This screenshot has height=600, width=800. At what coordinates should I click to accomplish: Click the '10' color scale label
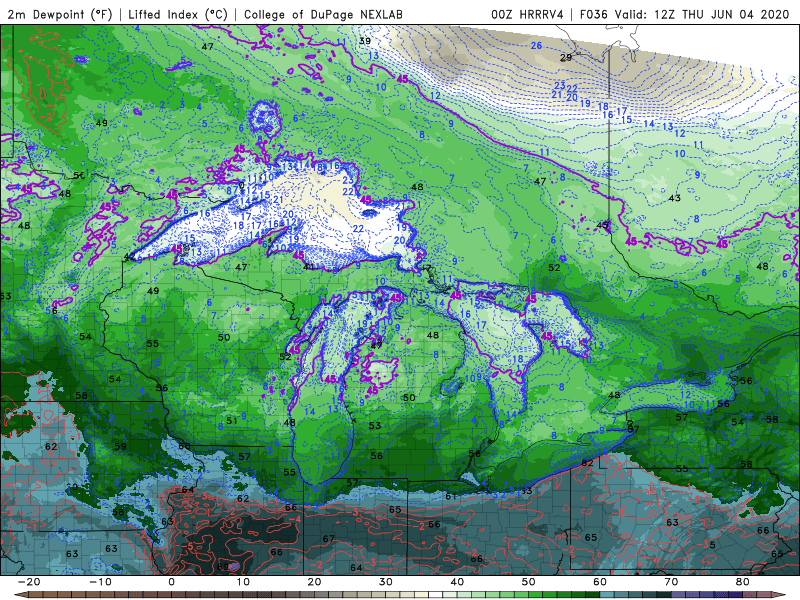[243, 582]
